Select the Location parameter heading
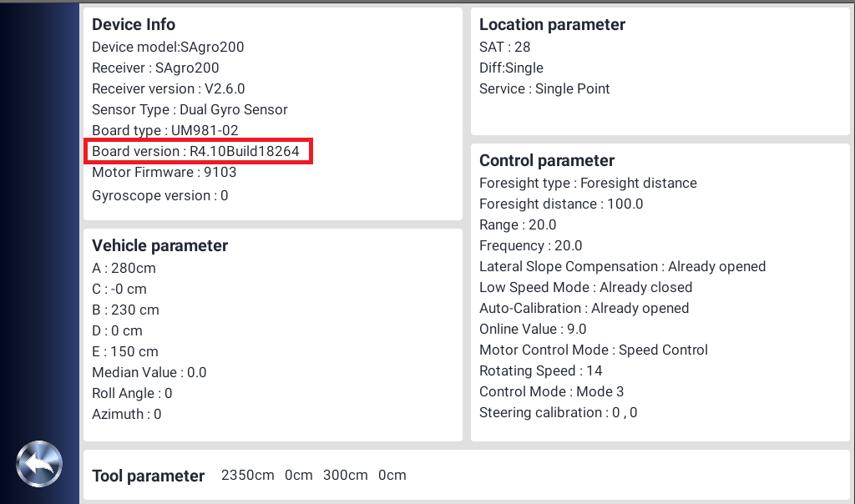Image resolution: width=855 pixels, height=504 pixels. tap(553, 24)
